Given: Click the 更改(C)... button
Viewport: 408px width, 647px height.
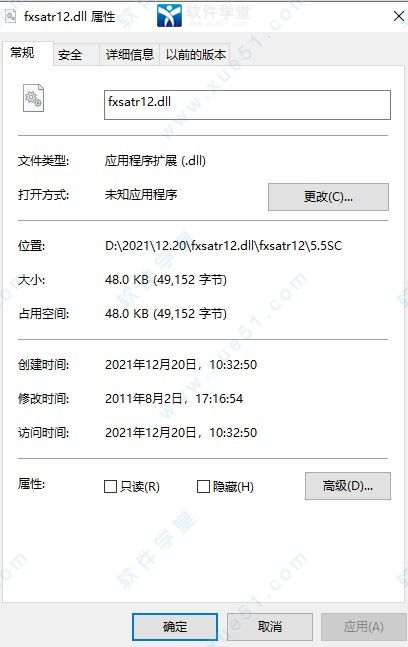Looking at the screenshot, I should coord(328,197).
